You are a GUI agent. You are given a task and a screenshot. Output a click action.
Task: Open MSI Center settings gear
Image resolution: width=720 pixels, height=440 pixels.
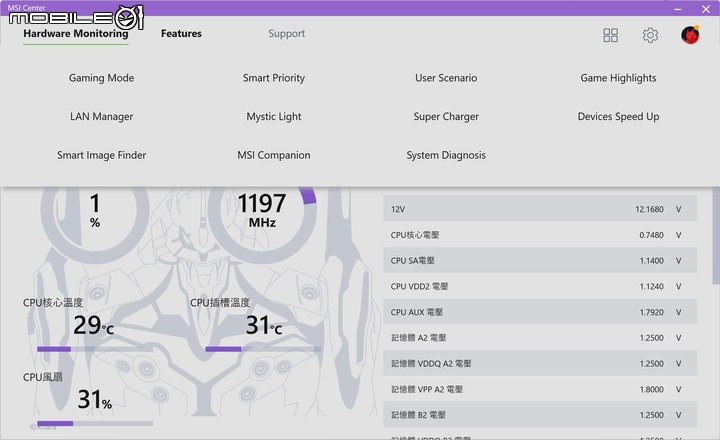[x=650, y=35]
